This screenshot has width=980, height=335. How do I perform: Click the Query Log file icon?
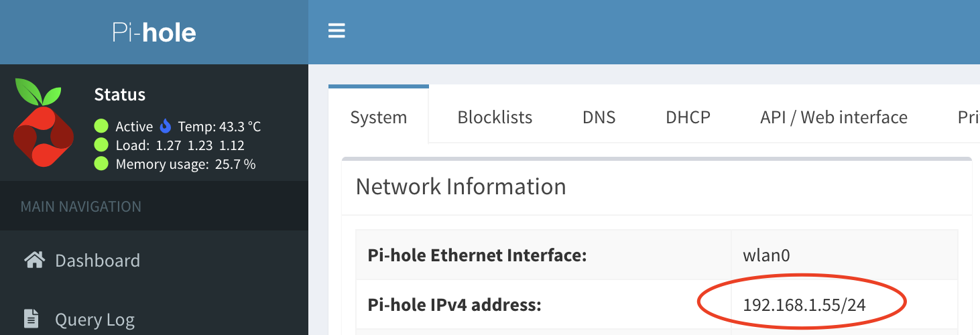[31, 319]
